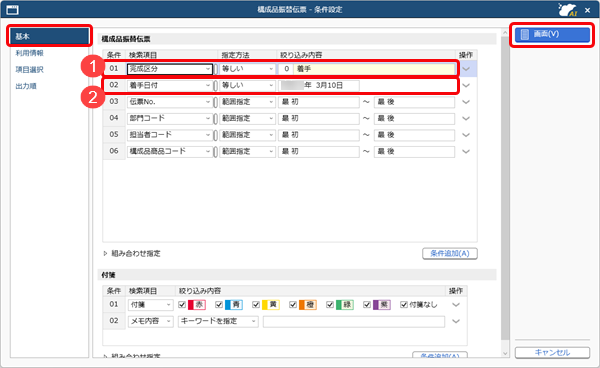Expand operation chevron for 担当者コード row

point(466,135)
